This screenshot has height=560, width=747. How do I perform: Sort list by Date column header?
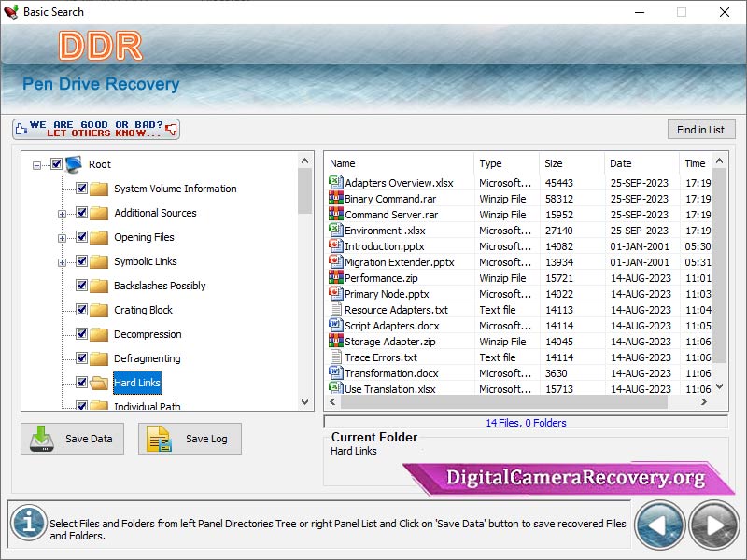(641, 163)
